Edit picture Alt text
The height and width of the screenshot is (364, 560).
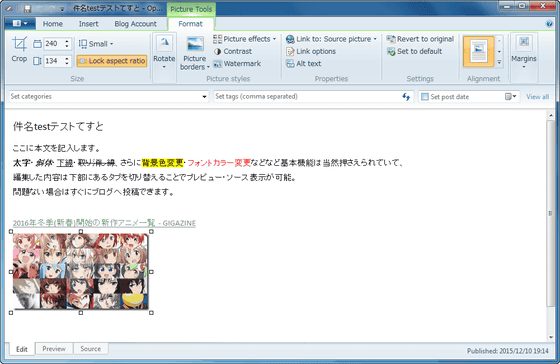(304, 64)
